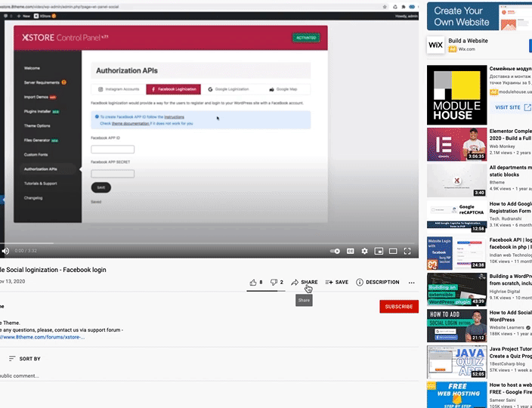The width and height of the screenshot is (532, 408).
Task: Enable miniplayer mode
Action: [379, 251]
